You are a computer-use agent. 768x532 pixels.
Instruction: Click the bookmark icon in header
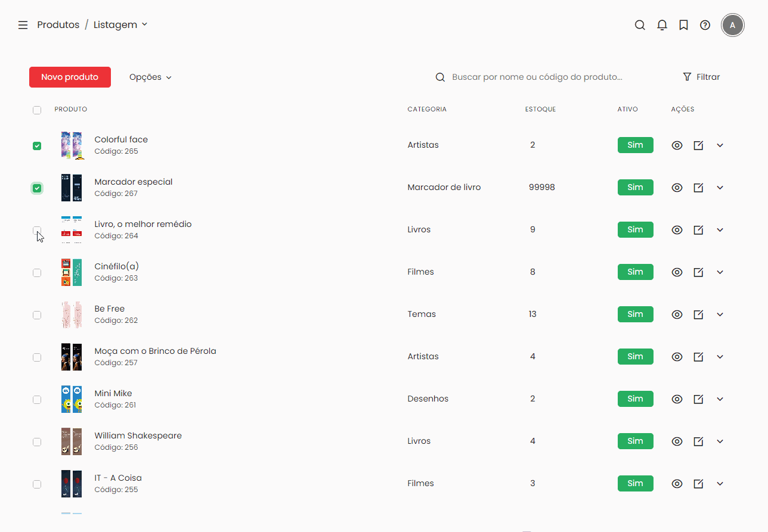pyautogui.click(x=683, y=25)
